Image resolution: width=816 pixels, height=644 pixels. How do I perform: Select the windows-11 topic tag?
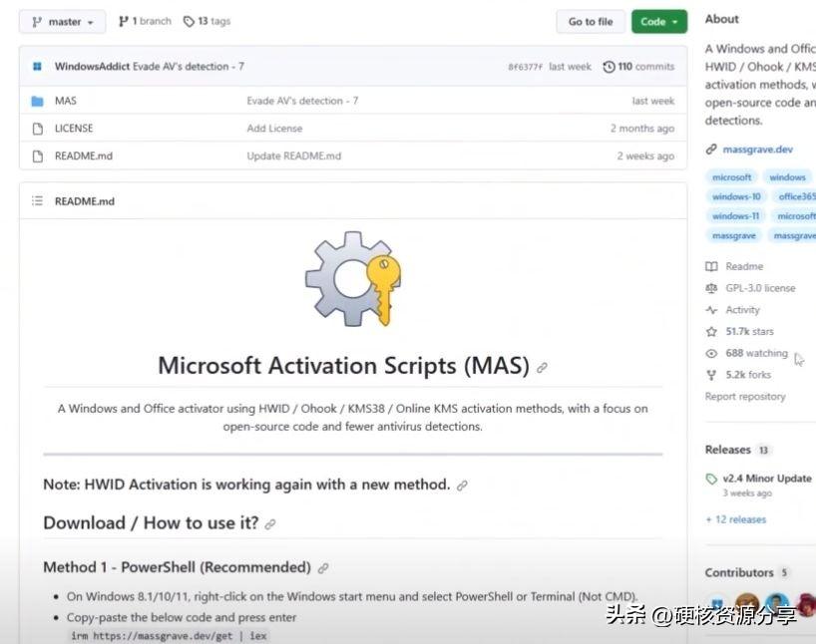[x=736, y=216]
